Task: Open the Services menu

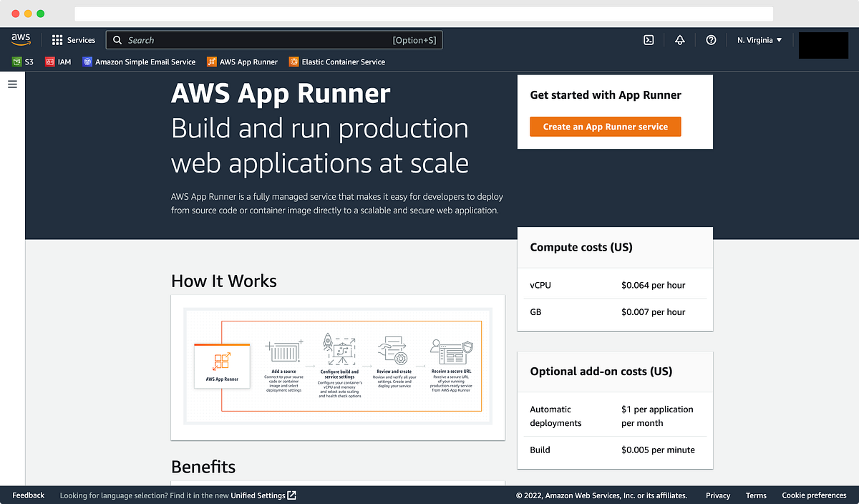Action: click(74, 39)
